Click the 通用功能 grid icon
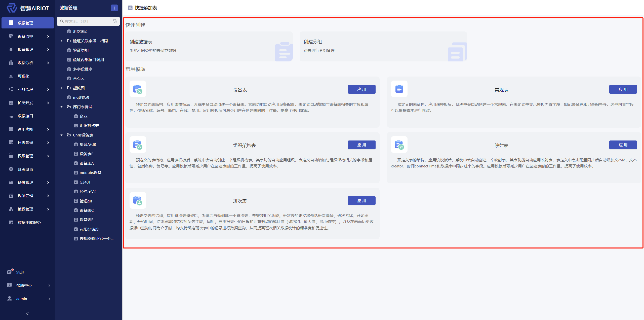644x320 pixels. point(11,129)
